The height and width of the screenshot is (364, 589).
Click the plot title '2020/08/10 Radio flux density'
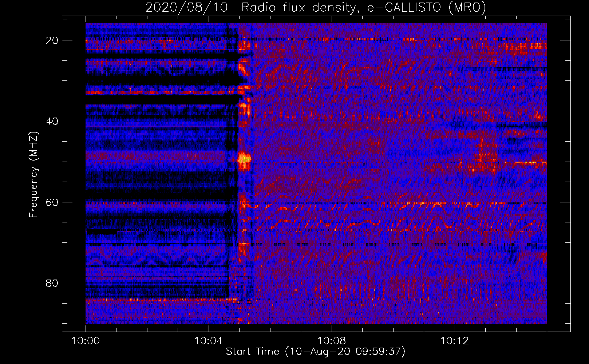click(316, 7)
